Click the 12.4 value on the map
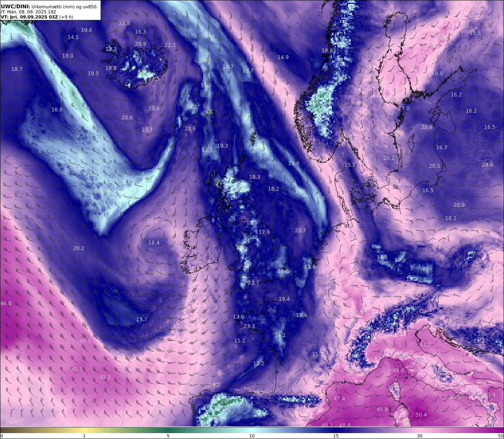The height and width of the screenshot is (439, 504). (x=302, y=315)
